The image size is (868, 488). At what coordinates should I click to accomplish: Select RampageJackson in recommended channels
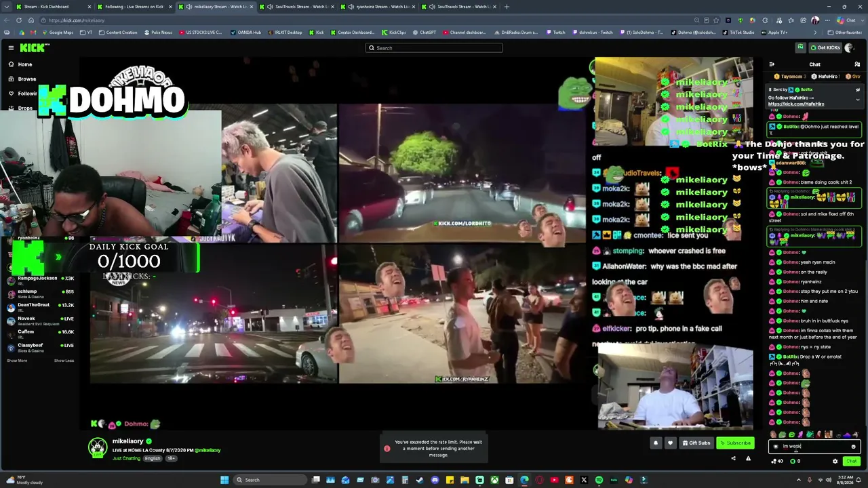(x=41, y=281)
